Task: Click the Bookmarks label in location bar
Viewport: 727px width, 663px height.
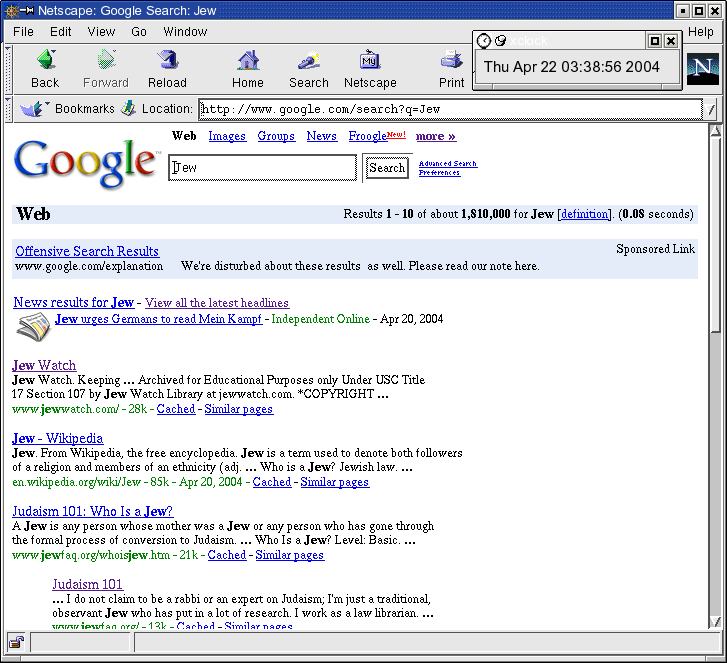Action: pos(84,108)
